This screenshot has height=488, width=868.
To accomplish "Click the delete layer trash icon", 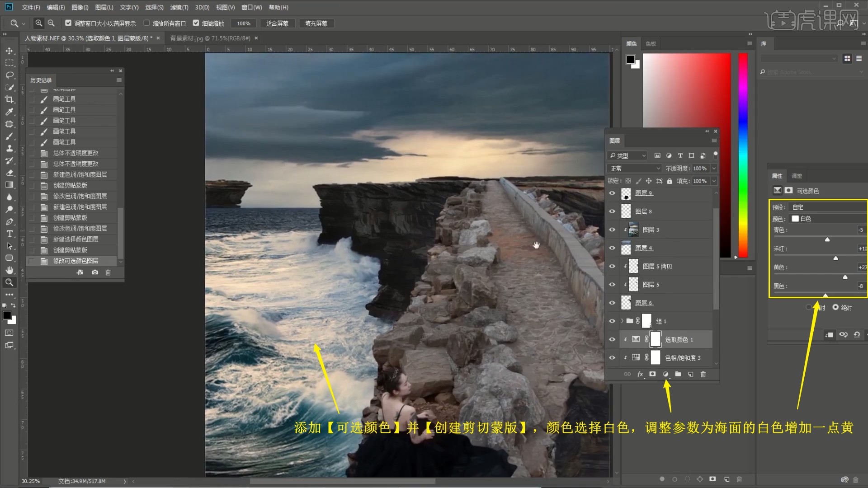I will (x=703, y=374).
